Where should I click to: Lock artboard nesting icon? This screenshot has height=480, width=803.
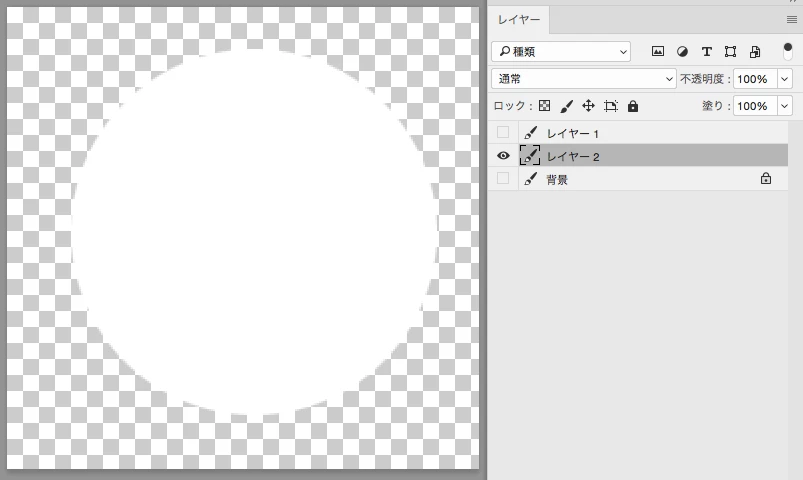pyautogui.click(x=611, y=106)
